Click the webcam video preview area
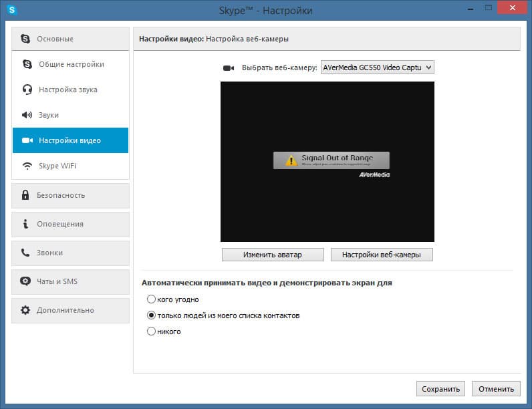Viewport: 532px width, 409px height. point(327,162)
